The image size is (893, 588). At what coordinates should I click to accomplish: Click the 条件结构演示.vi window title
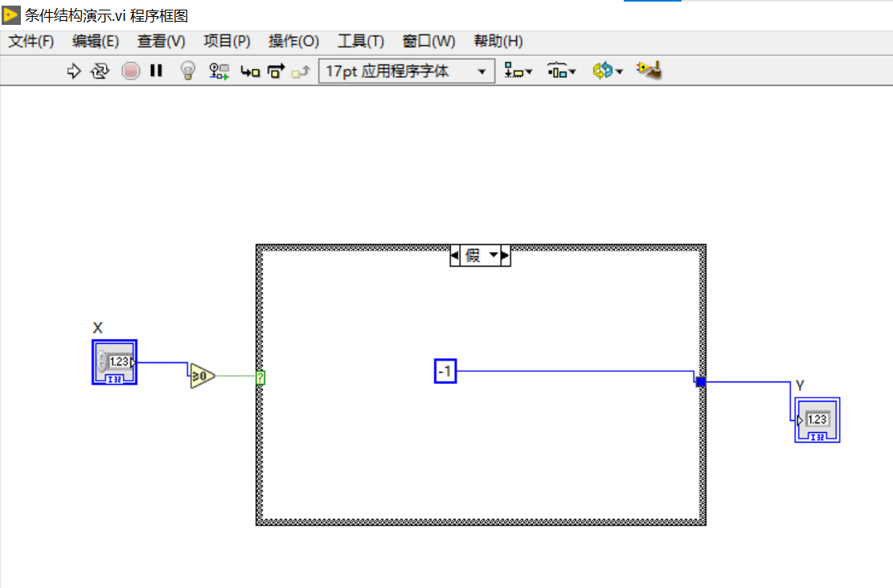tap(106, 15)
